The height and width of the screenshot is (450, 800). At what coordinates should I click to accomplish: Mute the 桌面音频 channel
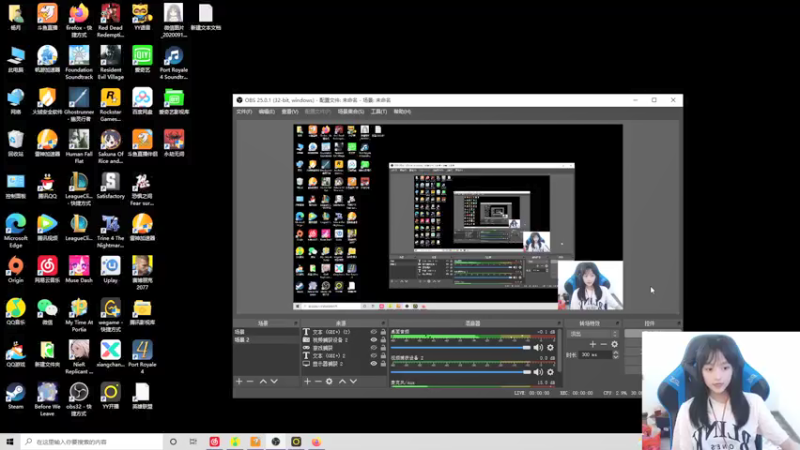pyautogui.click(x=538, y=347)
